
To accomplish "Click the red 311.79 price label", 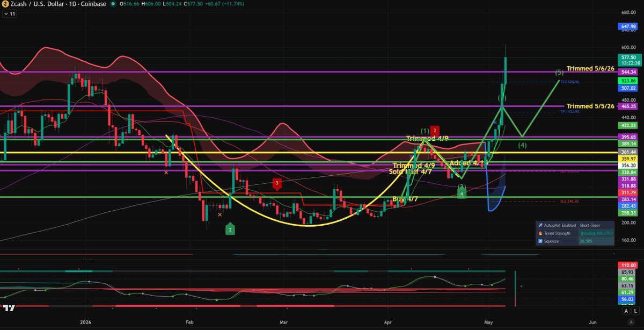I will click(x=628, y=192).
